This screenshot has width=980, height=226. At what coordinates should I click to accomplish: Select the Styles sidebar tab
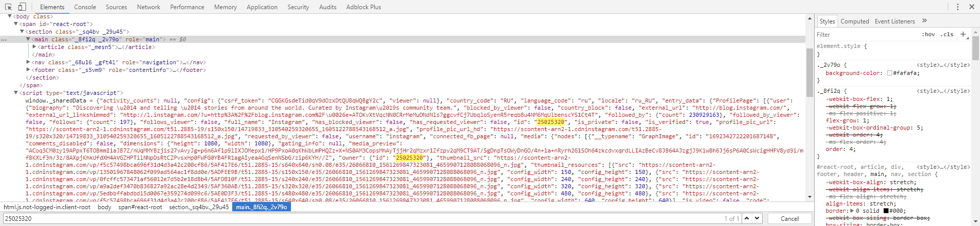coord(827,21)
